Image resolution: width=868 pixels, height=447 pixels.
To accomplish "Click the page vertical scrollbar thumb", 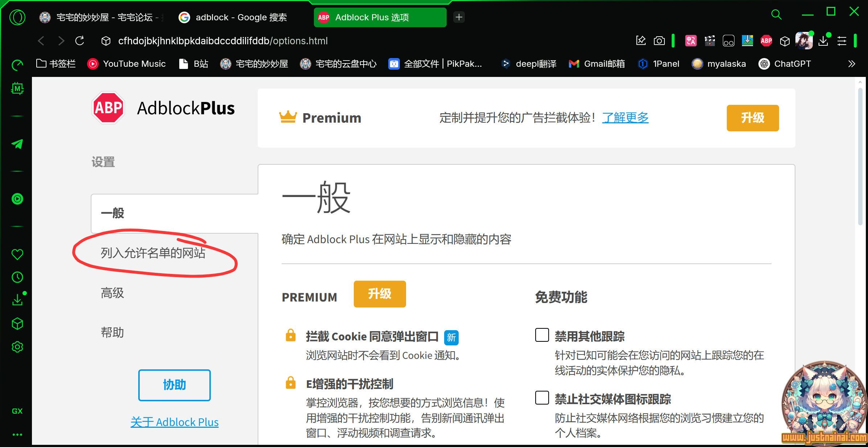I will click(860, 156).
